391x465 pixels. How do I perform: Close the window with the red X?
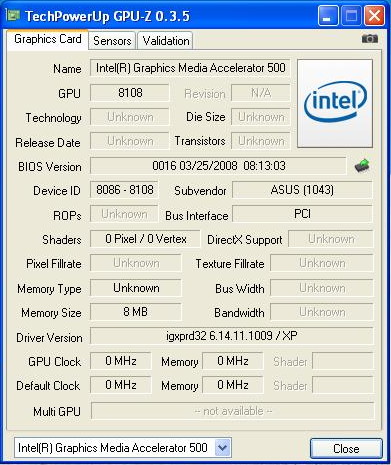pyautogui.click(x=374, y=16)
